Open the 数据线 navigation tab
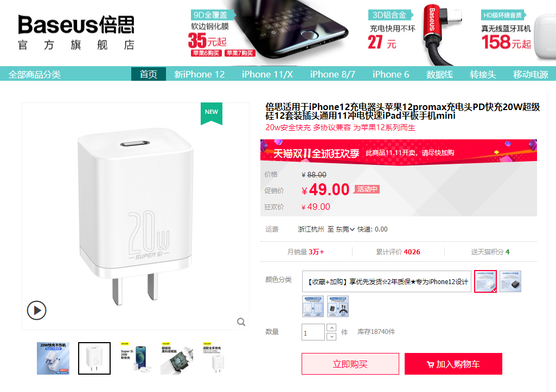 click(439, 74)
